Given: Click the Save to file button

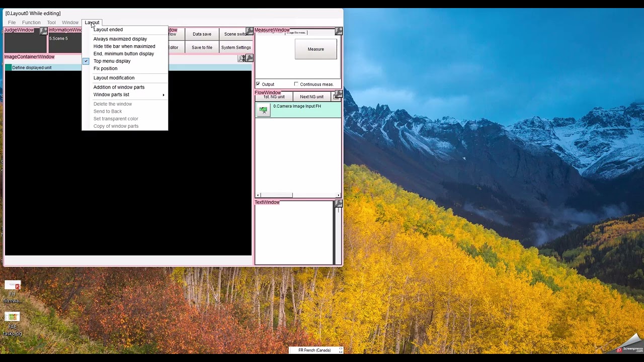Looking at the screenshot, I should click(202, 48).
